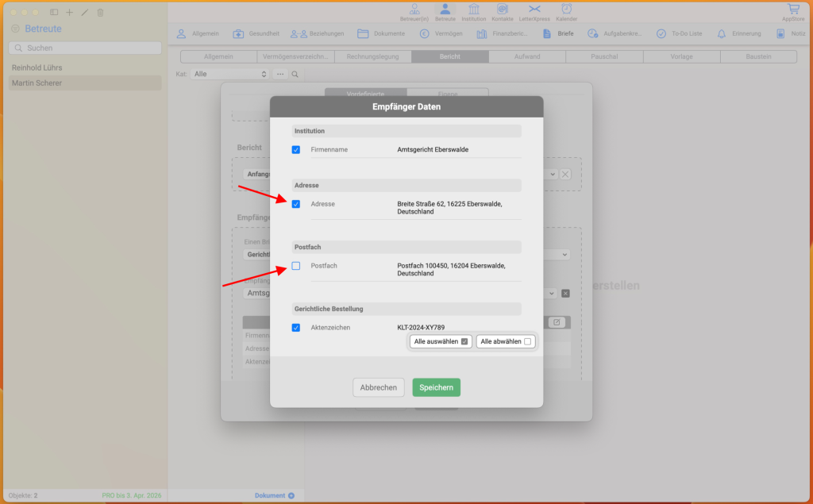The width and height of the screenshot is (813, 504).
Task: Open the LetterXpress icon
Action: pyautogui.click(x=534, y=10)
